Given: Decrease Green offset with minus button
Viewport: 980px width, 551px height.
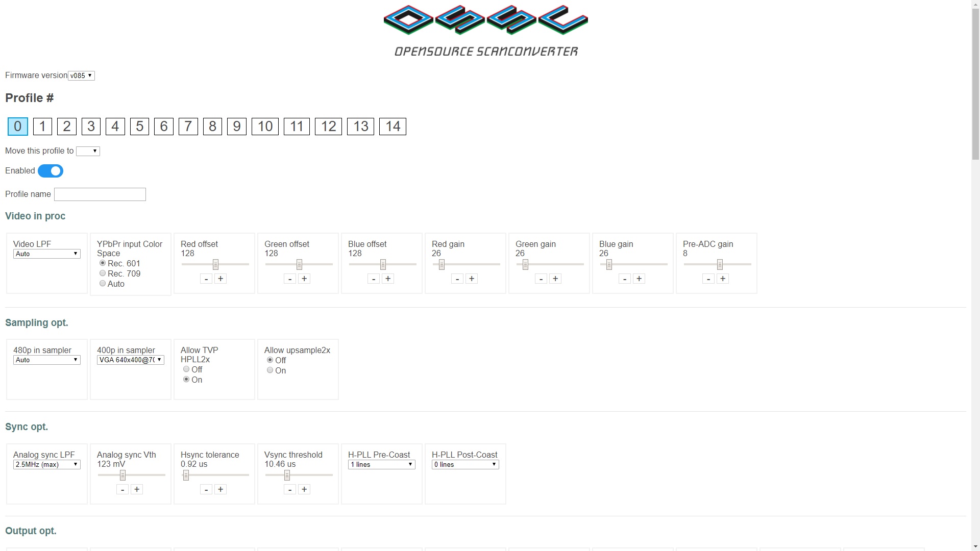Looking at the screenshot, I should coord(290,279).
